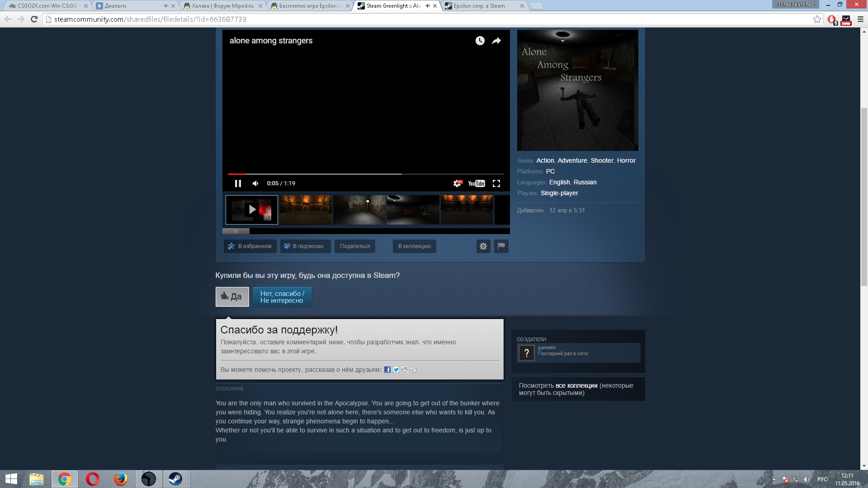Open the video on YouTube
Viewport: 868px width, 488px height.
pyautogui.click(x=476, y=183)
